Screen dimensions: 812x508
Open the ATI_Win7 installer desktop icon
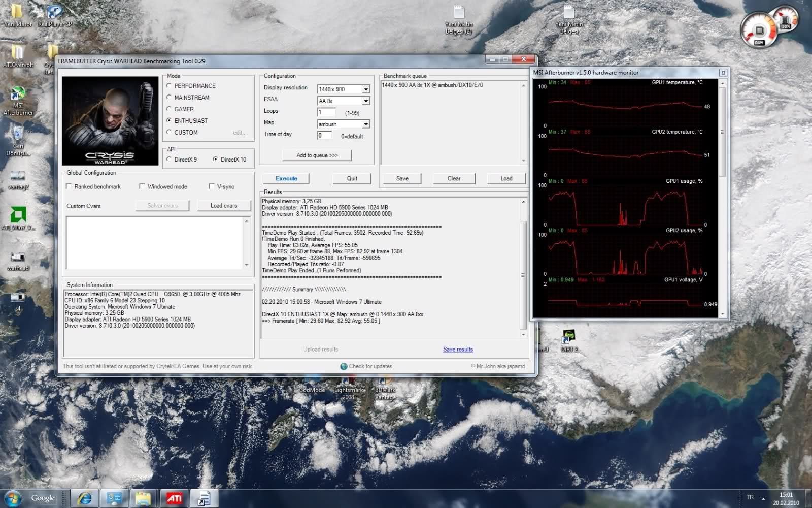pos(18,218)
